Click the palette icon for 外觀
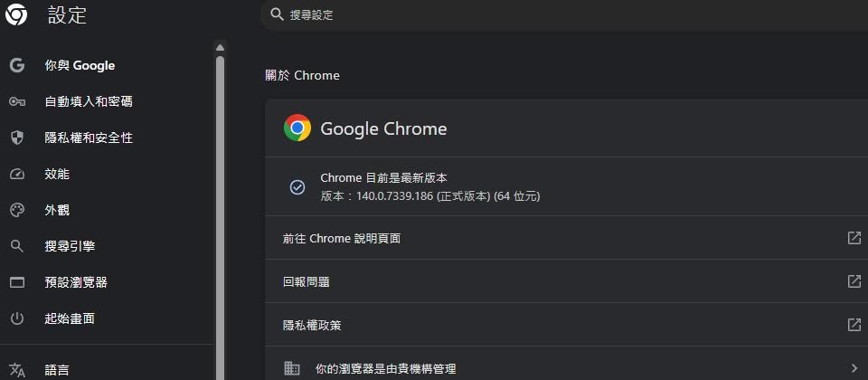Screen dimensions: 868x380 (16, 210)
